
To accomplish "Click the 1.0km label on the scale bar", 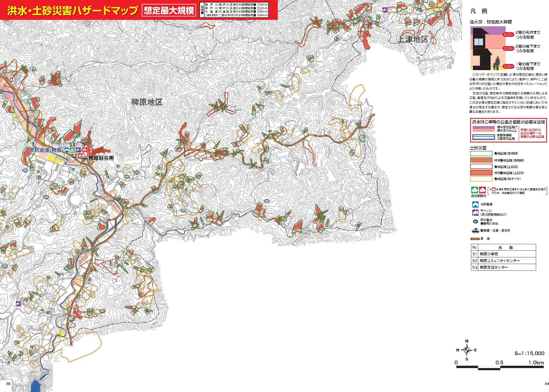I will pyautogui.click(x=536, y=363).
